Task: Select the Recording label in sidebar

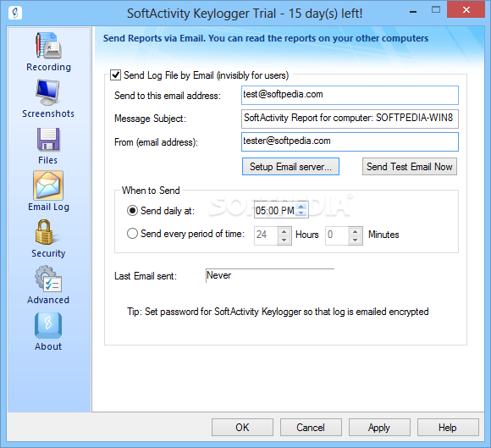Action: (x=48, y=67)
